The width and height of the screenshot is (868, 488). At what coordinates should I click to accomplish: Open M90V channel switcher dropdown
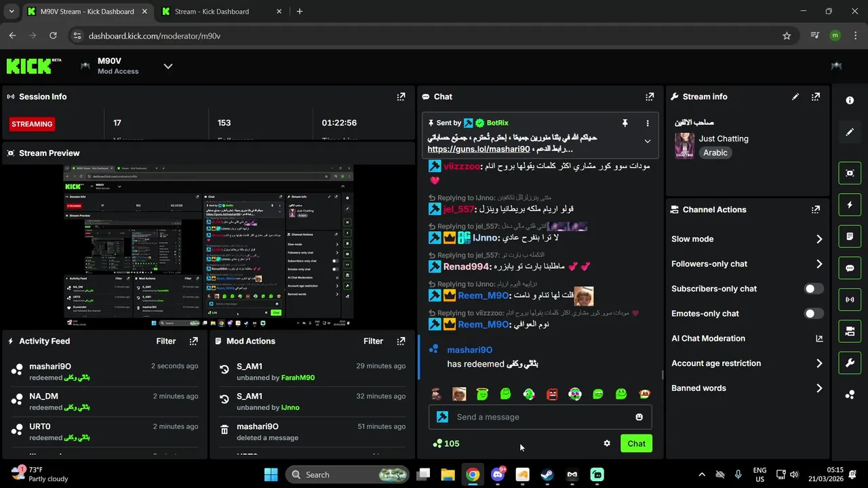click(x=168, y=66)
